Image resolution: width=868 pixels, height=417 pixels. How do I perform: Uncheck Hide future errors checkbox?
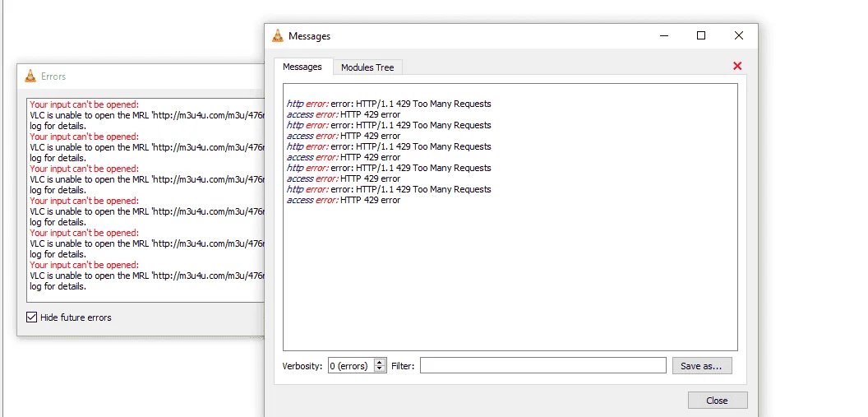coord(31,317)
